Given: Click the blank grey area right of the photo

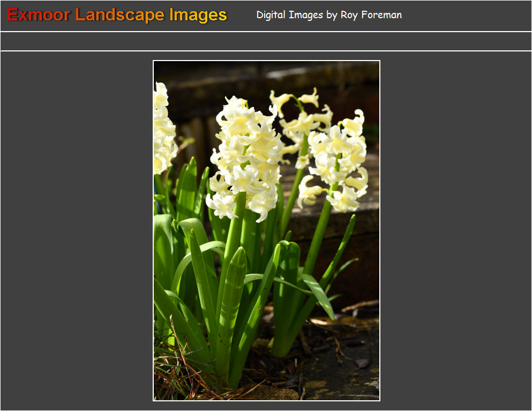Looking at the screenshot, I should click(455, 230).
